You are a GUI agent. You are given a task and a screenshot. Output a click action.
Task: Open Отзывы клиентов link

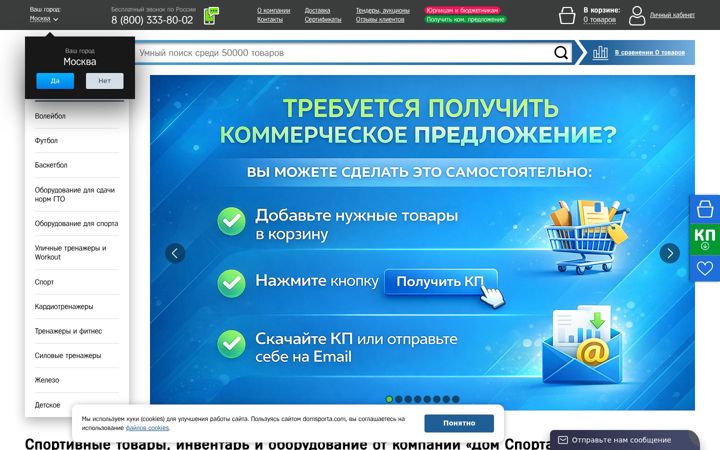(380, 19)
